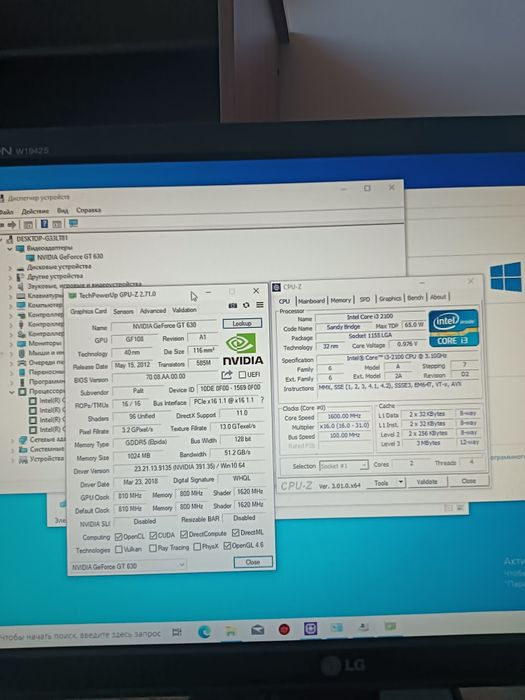Switch to the Validation tab in GPU-Z

pos(184,309)
